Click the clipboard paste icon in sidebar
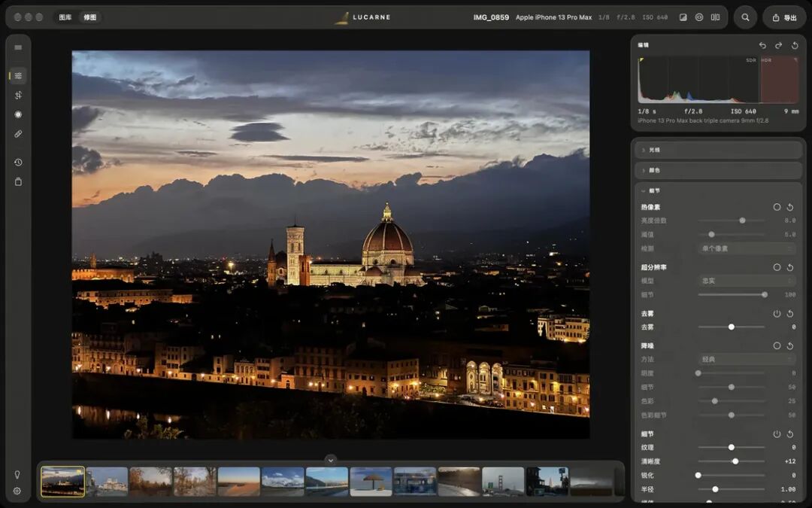 18,181
